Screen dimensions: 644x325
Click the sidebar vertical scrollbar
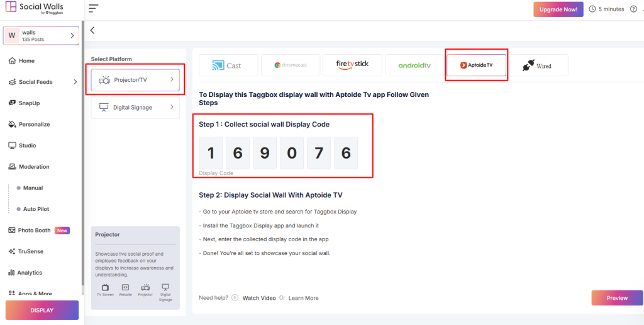coord(82,152)
